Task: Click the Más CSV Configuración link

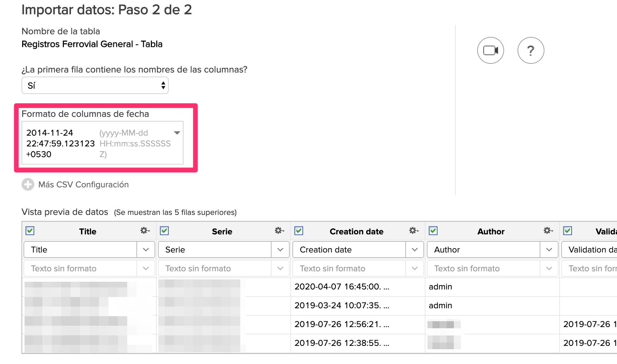Action: pyautogui.click(x=83, y=184)
